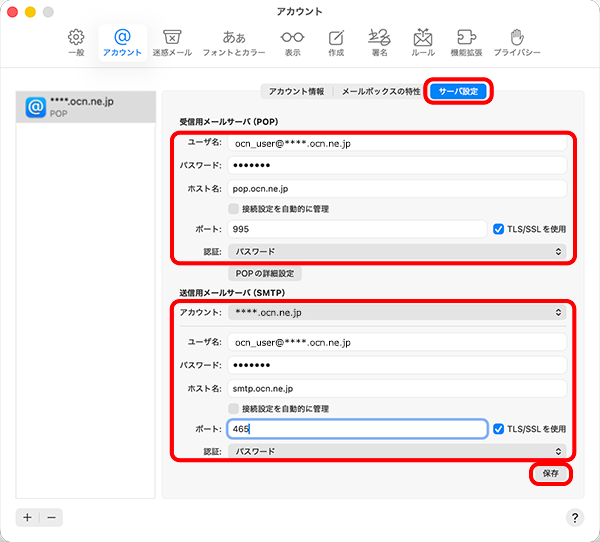Image resolution: width=600 pixels, height=542 pixels.
Task: Open the Composing (作成) preferences pane
Action: [336, 42]
